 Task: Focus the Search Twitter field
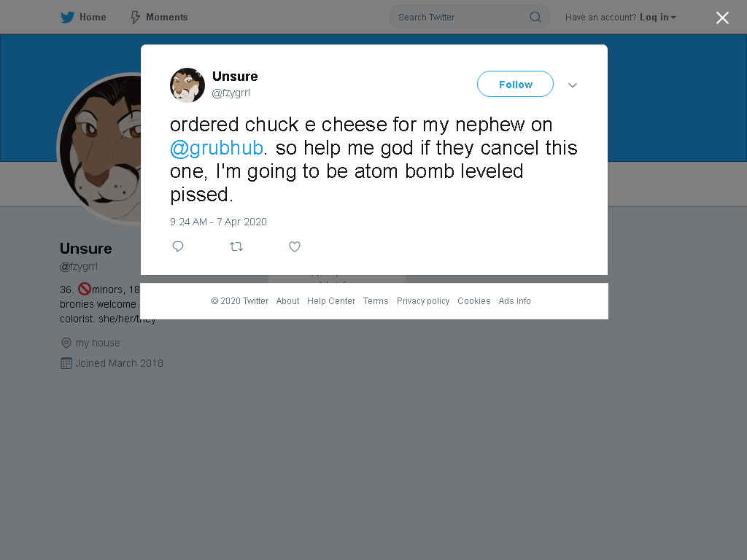[x=469, y=17]
